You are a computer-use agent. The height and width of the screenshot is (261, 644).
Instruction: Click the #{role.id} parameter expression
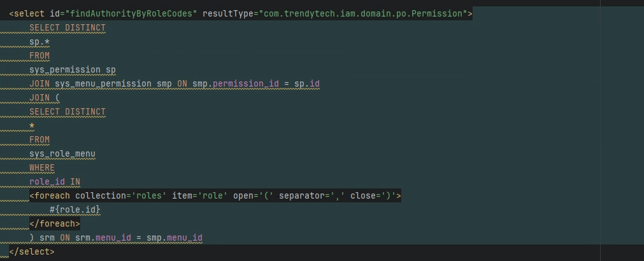tap(75, 209)
